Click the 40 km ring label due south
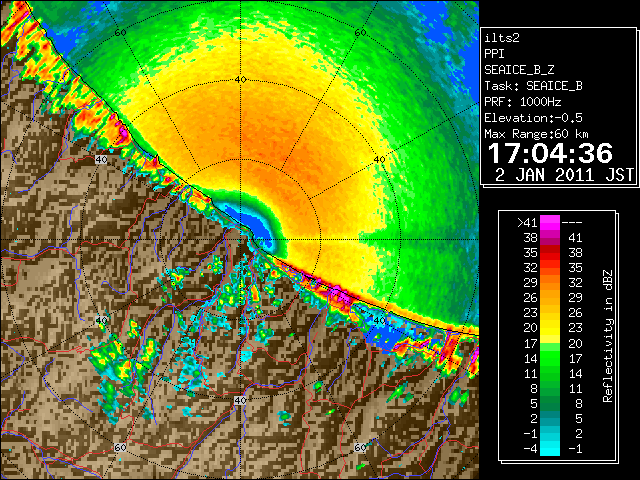The height and width of the screenshot is (480, 640). click(x=240, y=400)
